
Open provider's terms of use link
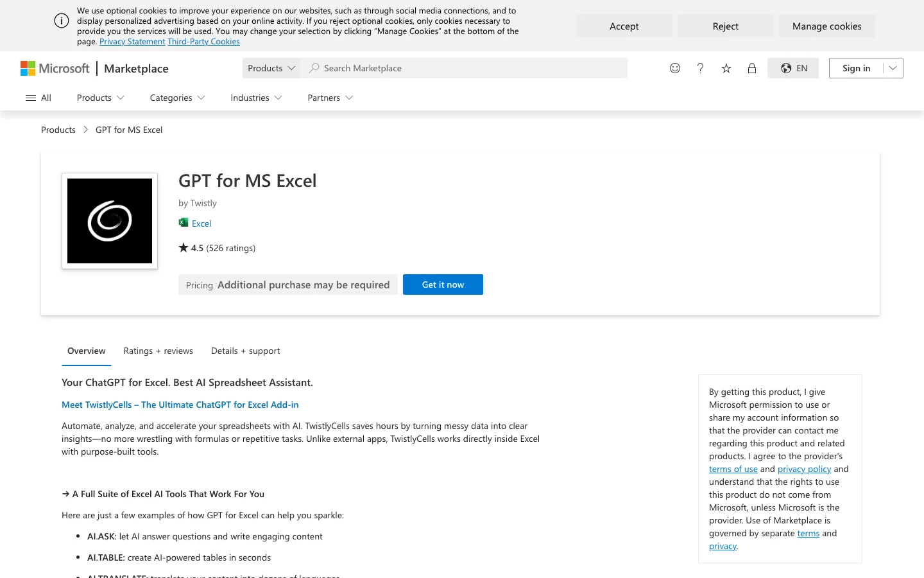(x=733, y=469)
